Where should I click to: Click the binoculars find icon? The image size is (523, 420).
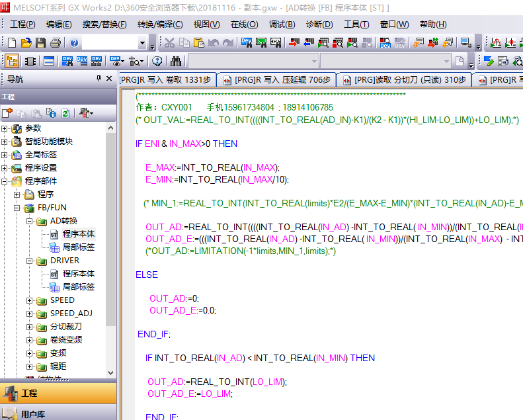click(176, 62)
